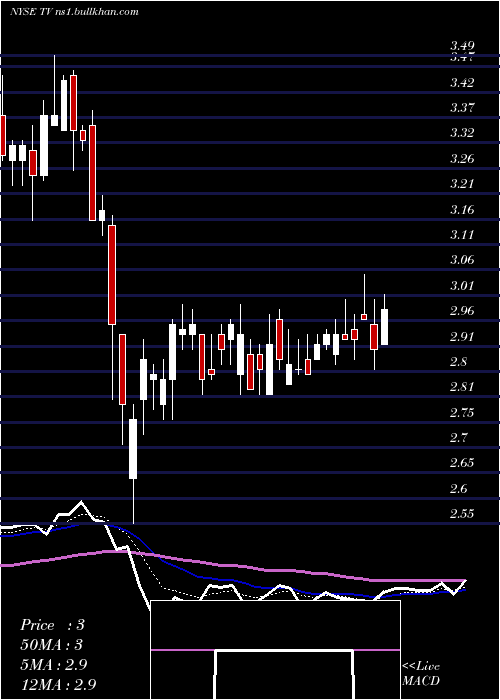The image size is (500, 700).
Task: Click the 2.81 price axis label
Action: (x=462, y=386)
